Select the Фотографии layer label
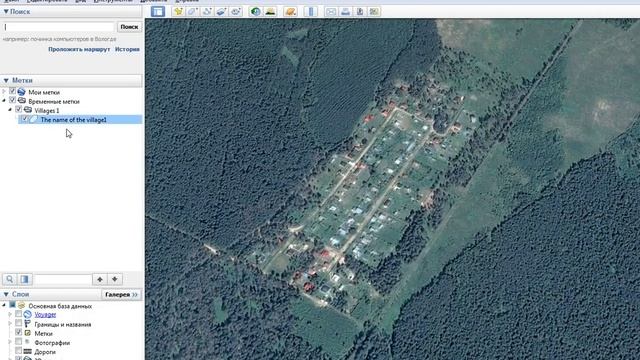This screenshot has height=360, width=640. [52, 342]
